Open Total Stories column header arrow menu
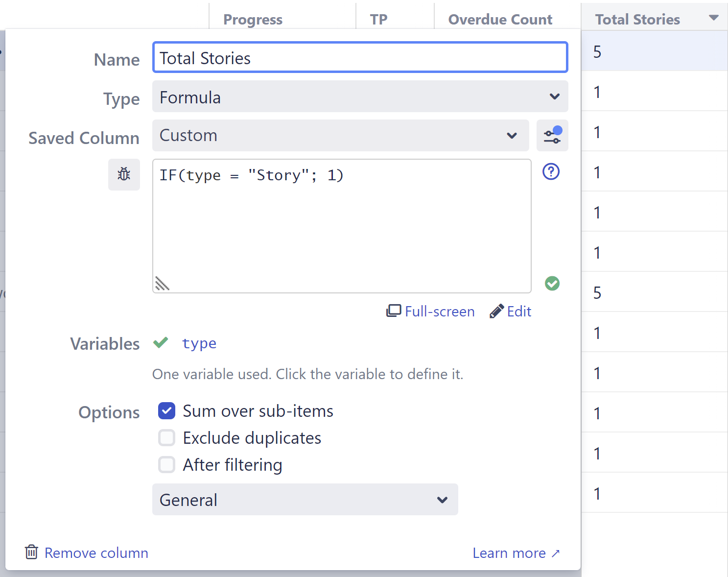The width and height of the screenshot is (728, 577). (713, 18)
